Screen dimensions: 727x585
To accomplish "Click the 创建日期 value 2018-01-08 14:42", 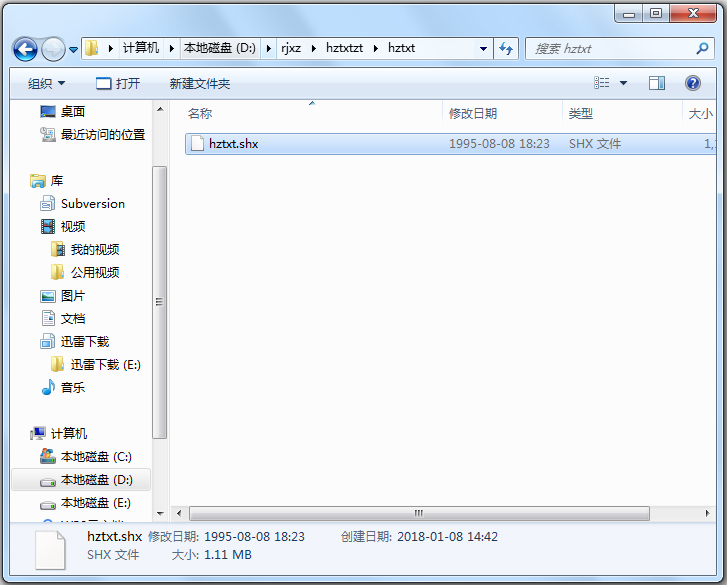I will point(447,537).
